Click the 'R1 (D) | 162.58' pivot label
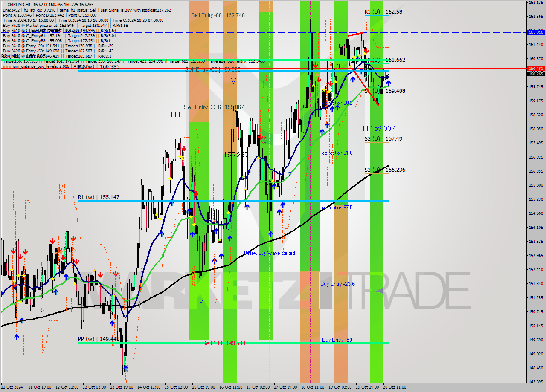 383,12
